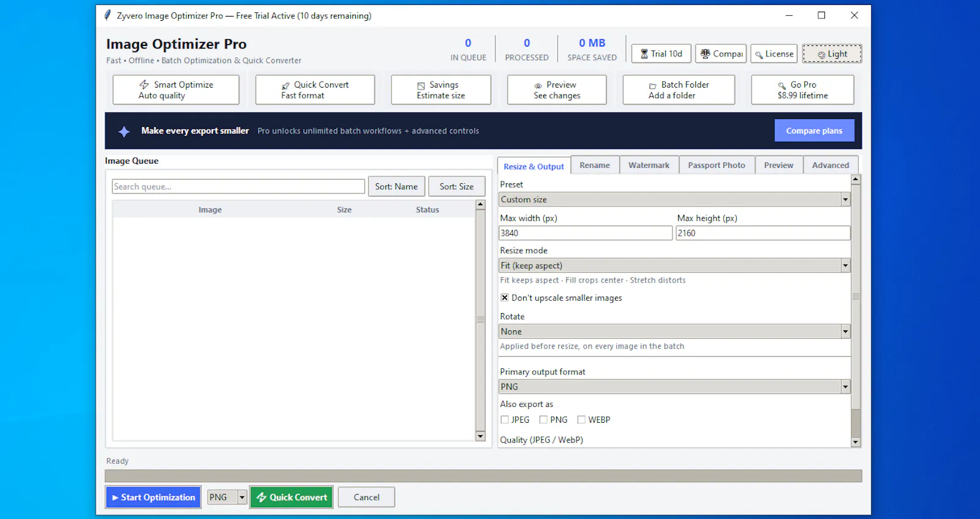Open Preview See changes tile
This screenshot has height=519, width=980.
click(557, 90)
